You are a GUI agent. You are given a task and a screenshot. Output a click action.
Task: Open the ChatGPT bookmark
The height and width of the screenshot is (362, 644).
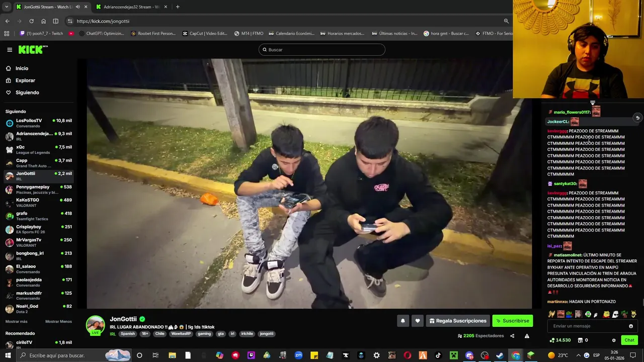tap(101, 34)
